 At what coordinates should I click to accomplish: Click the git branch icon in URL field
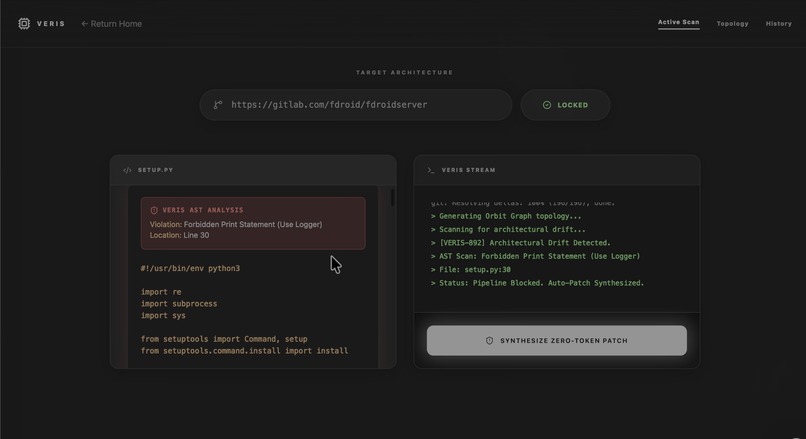[218, 105]
